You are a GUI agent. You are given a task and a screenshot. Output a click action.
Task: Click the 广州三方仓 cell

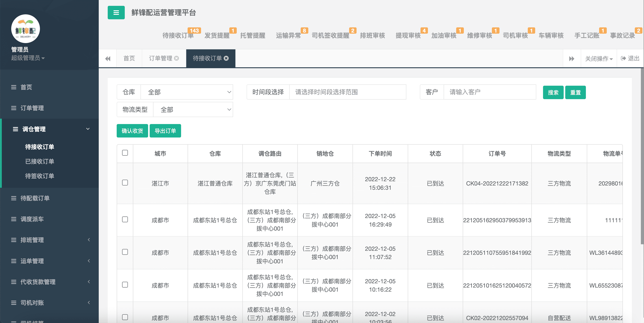click(325, 183)
